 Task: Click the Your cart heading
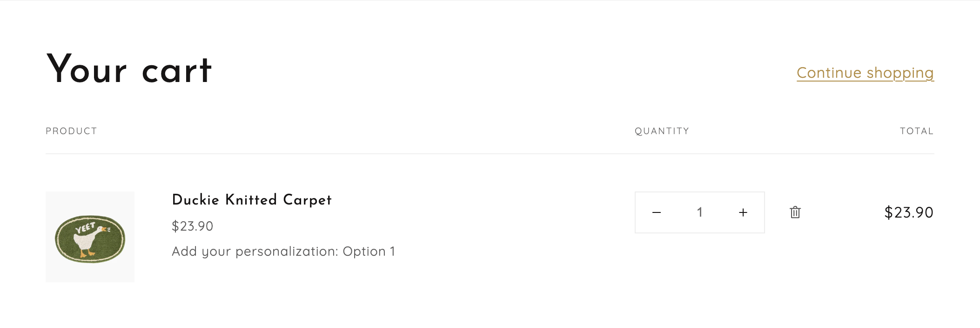coord(129,70)
